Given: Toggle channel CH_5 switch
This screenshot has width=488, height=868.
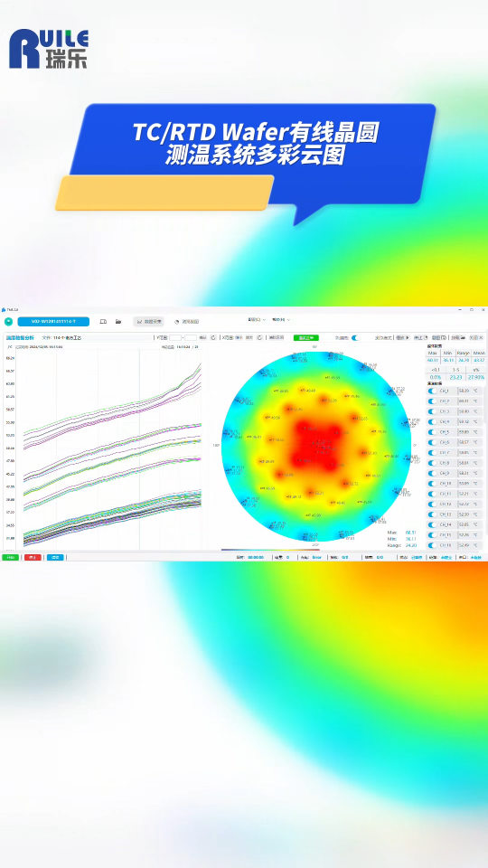Looking at the screenshot, I should click(432, 432).
